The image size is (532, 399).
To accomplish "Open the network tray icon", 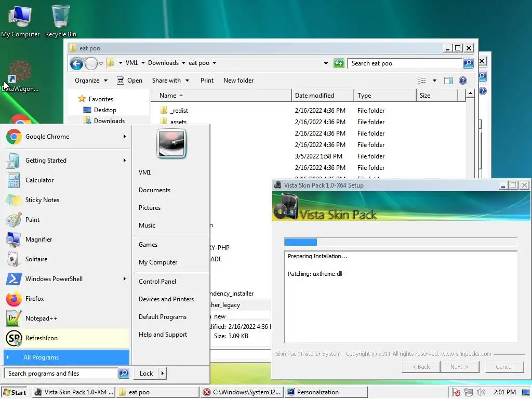I will pyautogui.click(x=469, y=392).
